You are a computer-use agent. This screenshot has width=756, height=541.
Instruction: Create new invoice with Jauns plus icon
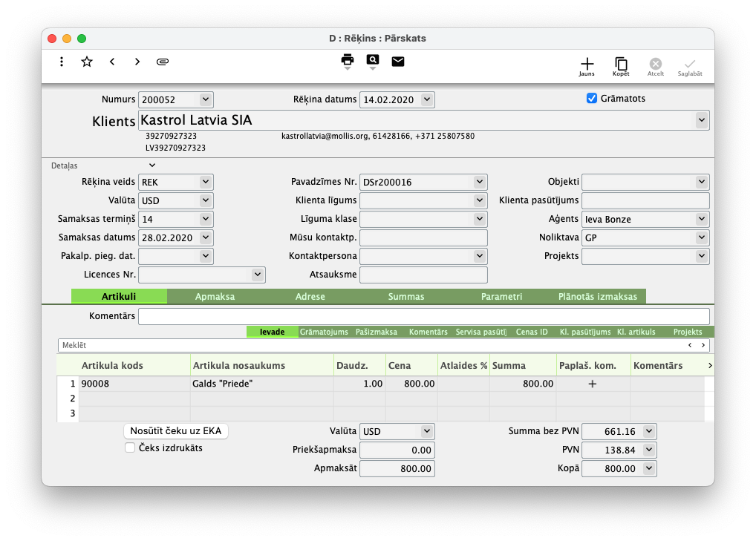587,65
